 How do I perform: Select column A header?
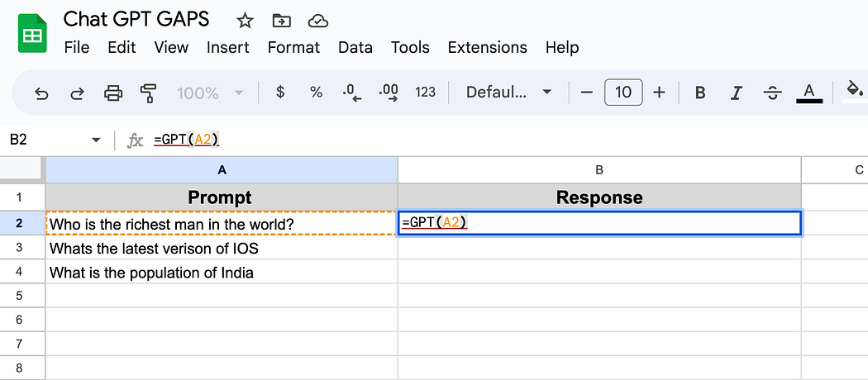coord(222,170)
